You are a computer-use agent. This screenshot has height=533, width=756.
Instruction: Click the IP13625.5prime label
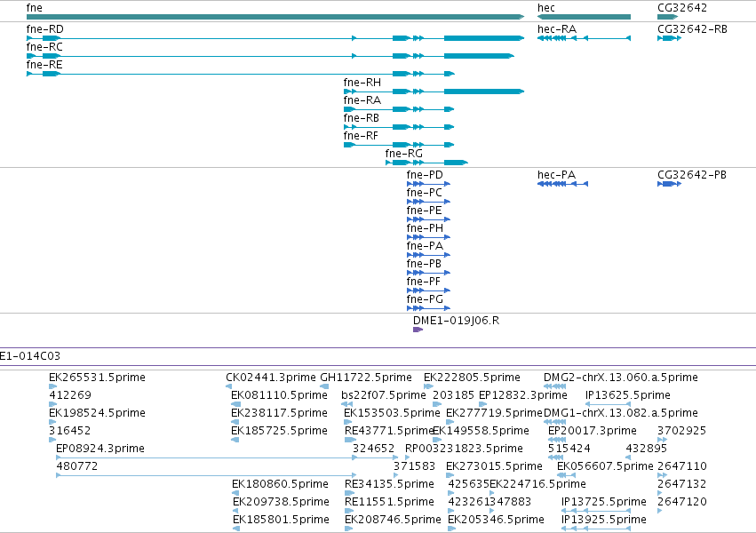pyautogui.click(x=628, y=395)
